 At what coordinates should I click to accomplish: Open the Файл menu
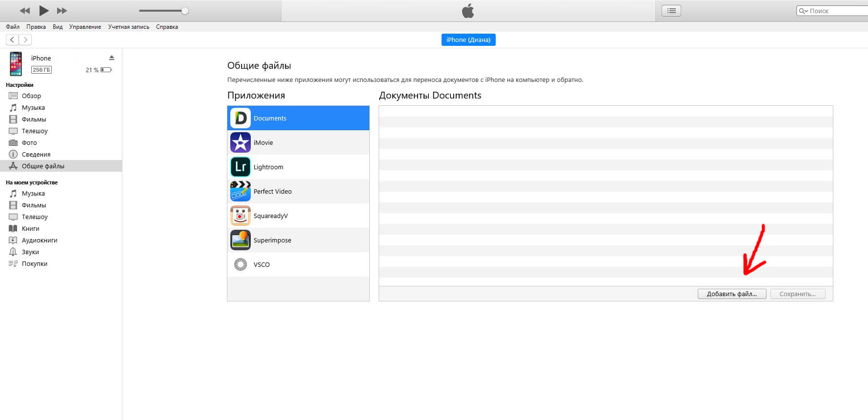pyautogui.click(x=13, y=27)
